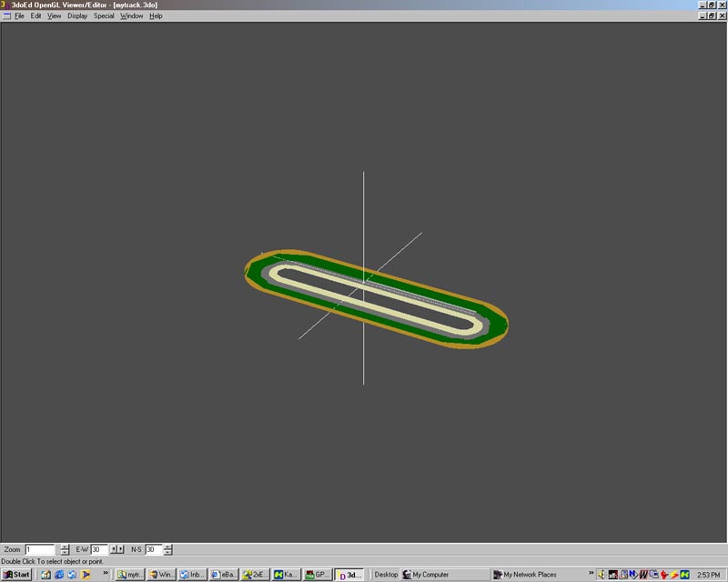Open My Computer from the taskbar
Viewport: 728px width, 582px height.
point(425,575)
